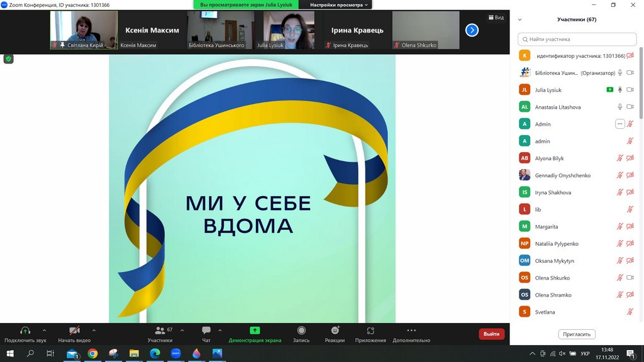Image resolution: width=644 pixels, height=362 pixels.
Task: Select Світлана Кирій video thumbnail
Action: point(84,30)
